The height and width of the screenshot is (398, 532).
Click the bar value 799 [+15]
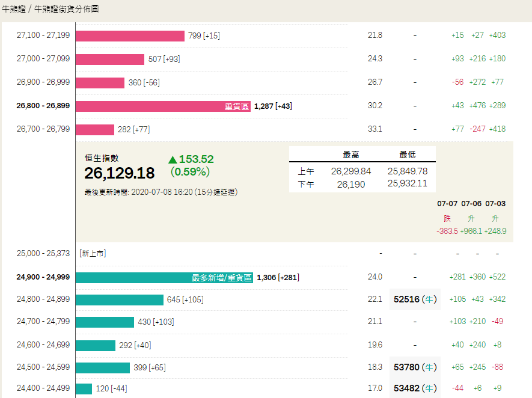pyautogui.click(x=204, y=35)
